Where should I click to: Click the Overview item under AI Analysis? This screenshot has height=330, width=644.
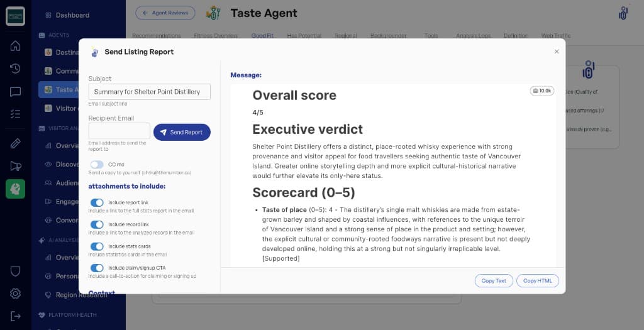coord(61,257)
